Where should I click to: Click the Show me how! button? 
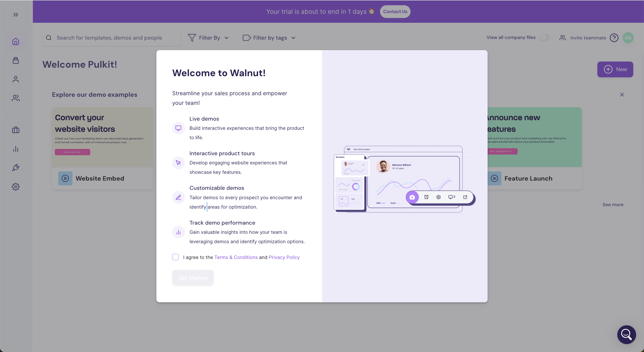tap(73, 152)
